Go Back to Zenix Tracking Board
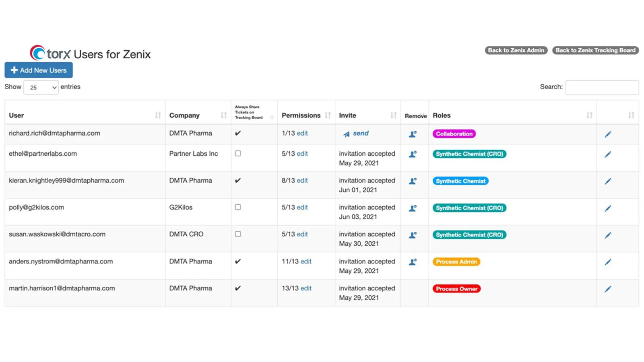The image size is (644, 362). 595,50
